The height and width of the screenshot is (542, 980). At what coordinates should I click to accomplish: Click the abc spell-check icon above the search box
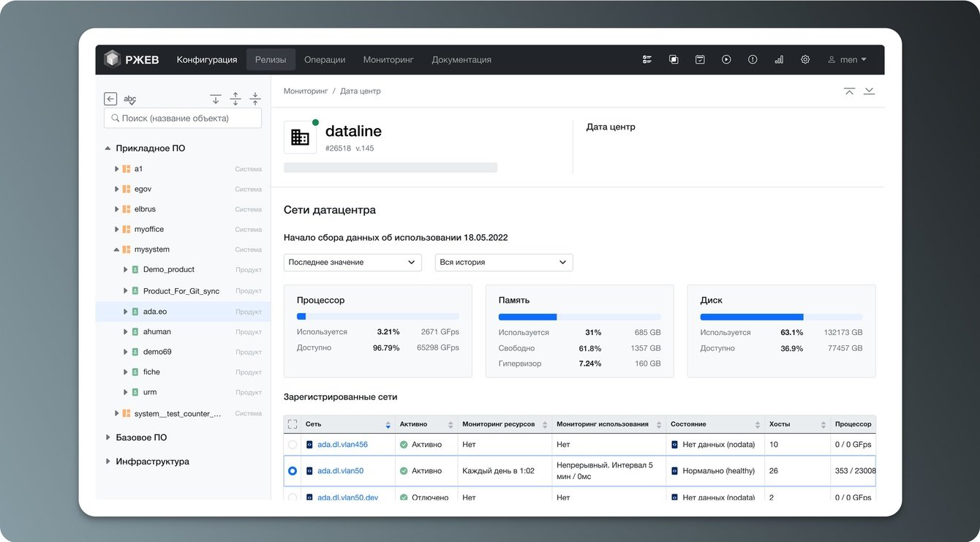pos(129,99)
